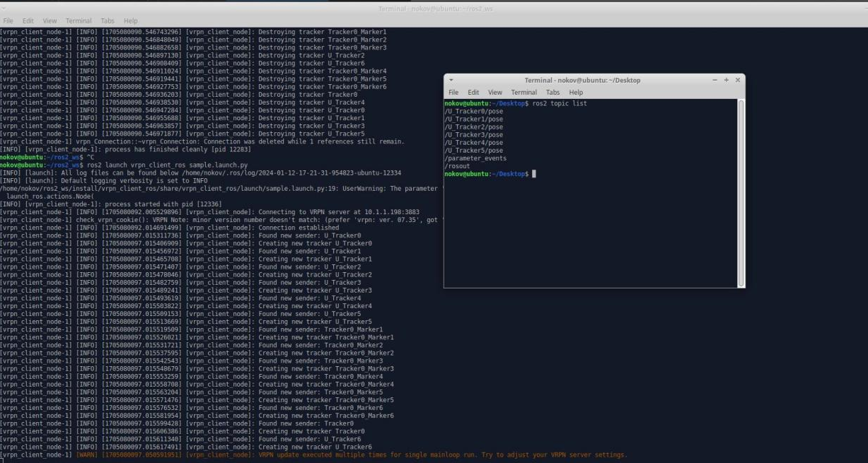Image resolution: width=868 pixels, height=463 pixels.
Task: Open Tabs menu in the Desktop terminal
Action: click(x=553, y=93)
